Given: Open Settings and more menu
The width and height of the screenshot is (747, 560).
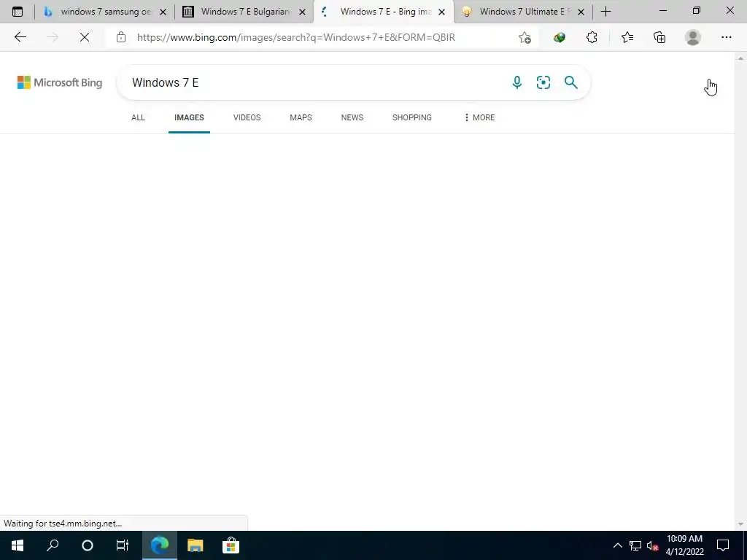Looking at the screenshot, I should (x=726, y=37).
